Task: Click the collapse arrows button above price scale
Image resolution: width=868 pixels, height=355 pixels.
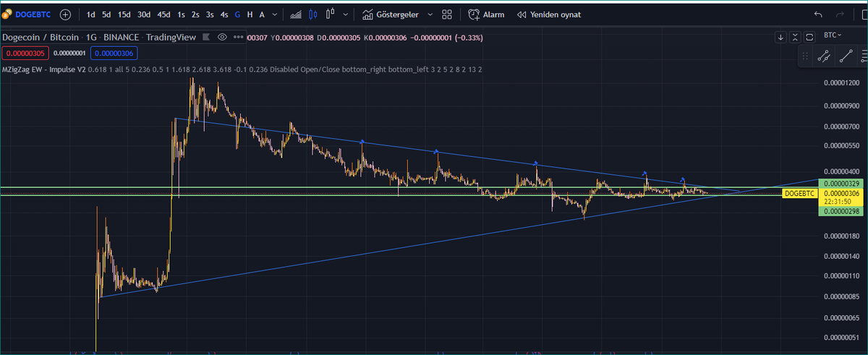Action: tap(795, 36)
